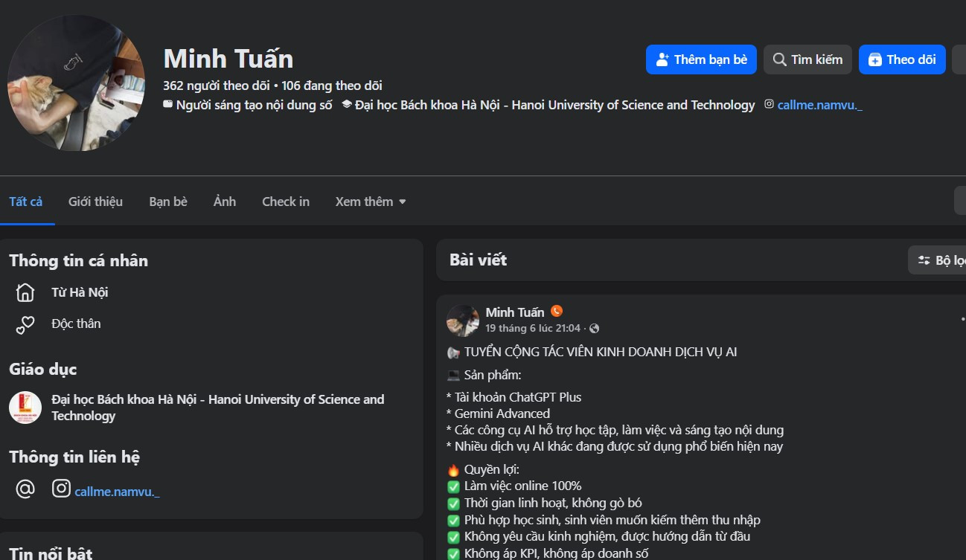The image size is (966, 560).
Task: Click the Quyền lợi: line in the post
Action: (492, 469)
